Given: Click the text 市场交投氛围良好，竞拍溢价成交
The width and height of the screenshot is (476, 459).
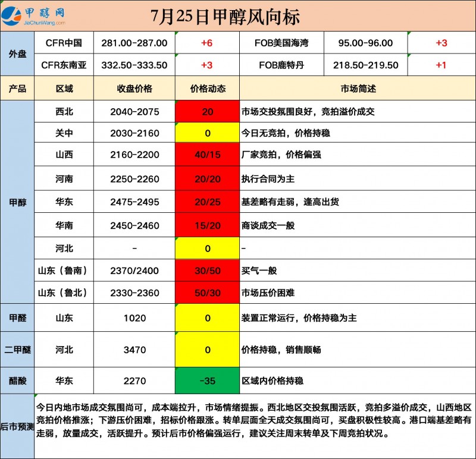Looking at the screenshot, I should [x=308, y=112].
